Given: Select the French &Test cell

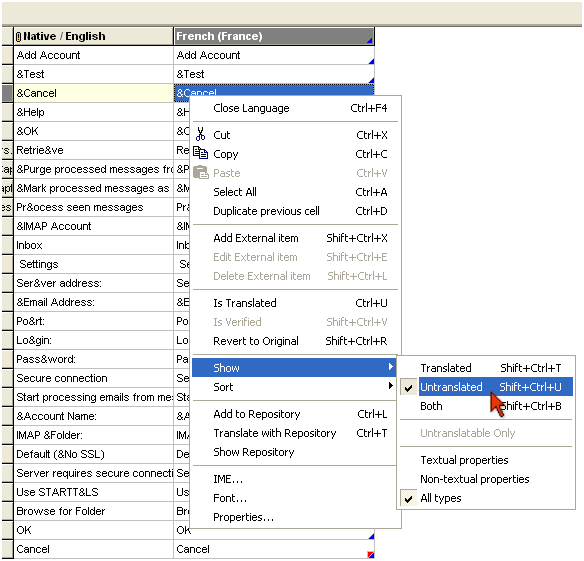Looking at the screenshot, I should pyautogui.click(x=274, y=74).
